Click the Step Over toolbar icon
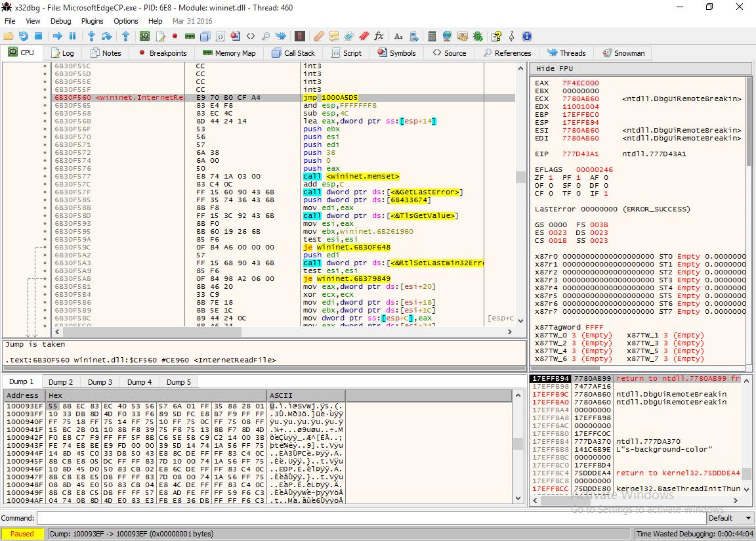756x541 pixels. coord(105,36)
